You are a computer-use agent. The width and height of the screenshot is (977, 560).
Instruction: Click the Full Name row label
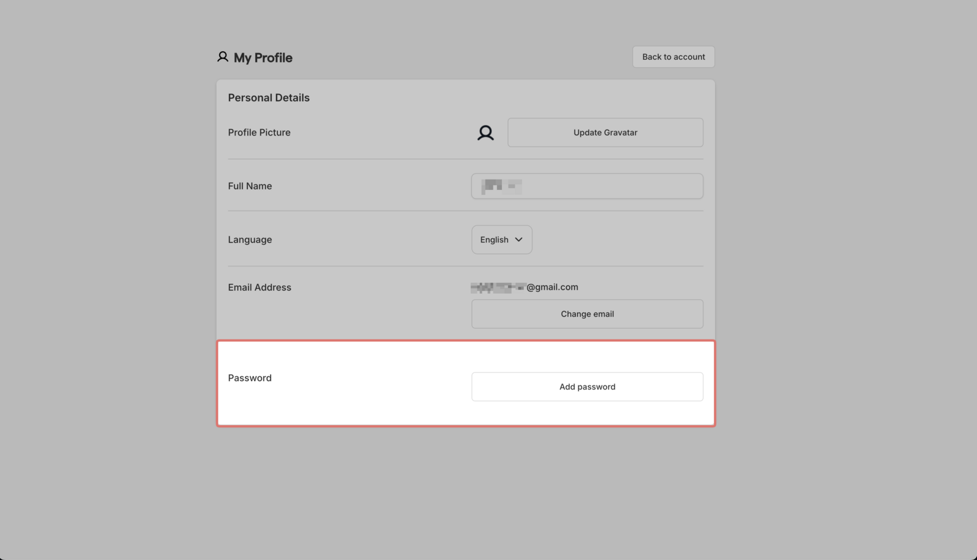click(x=250, y=186)
